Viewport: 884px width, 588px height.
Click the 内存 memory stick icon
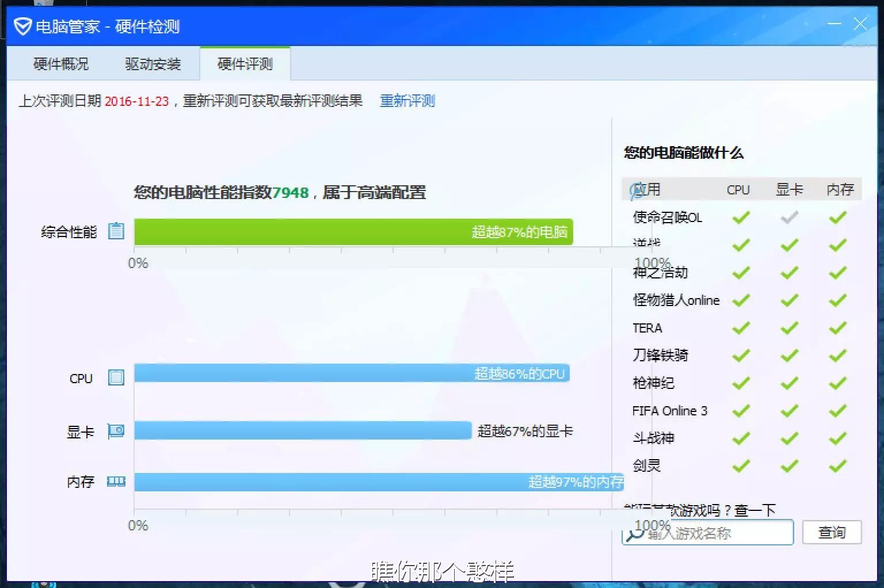tap(116, 482)
